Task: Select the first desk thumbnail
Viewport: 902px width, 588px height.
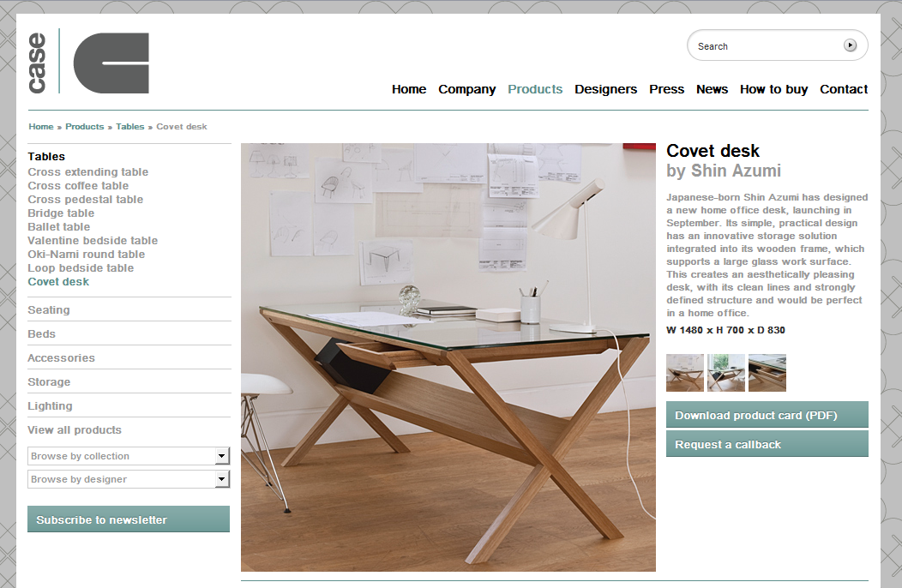Action: point(684,373)
